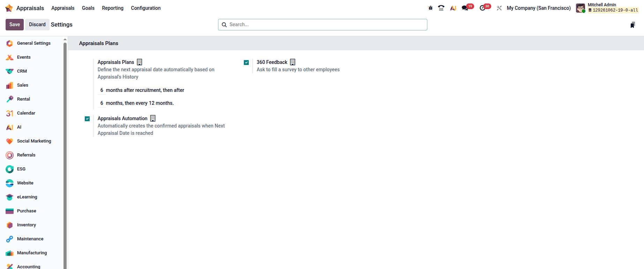The image size is (644, 269).
Task: Go to Website settings section
Action: point(31,183)
